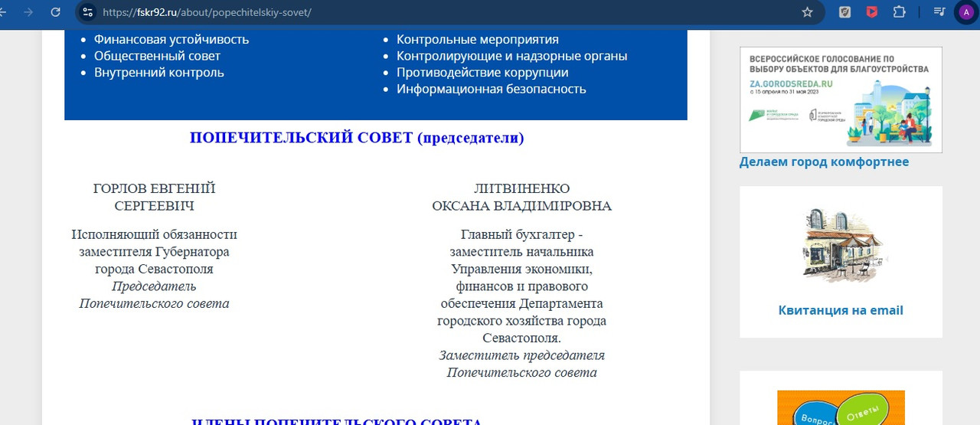Open the red bookmark extension icon
This screenshot has height=425, width=980.
pos(872,12)
